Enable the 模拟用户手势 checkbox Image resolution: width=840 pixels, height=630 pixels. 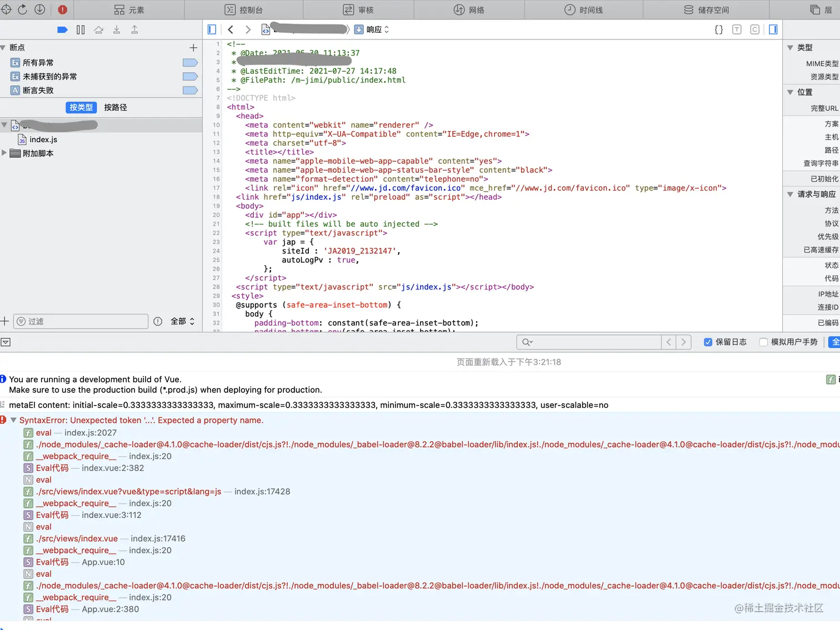pyautogui.click(x=763, y=342)
